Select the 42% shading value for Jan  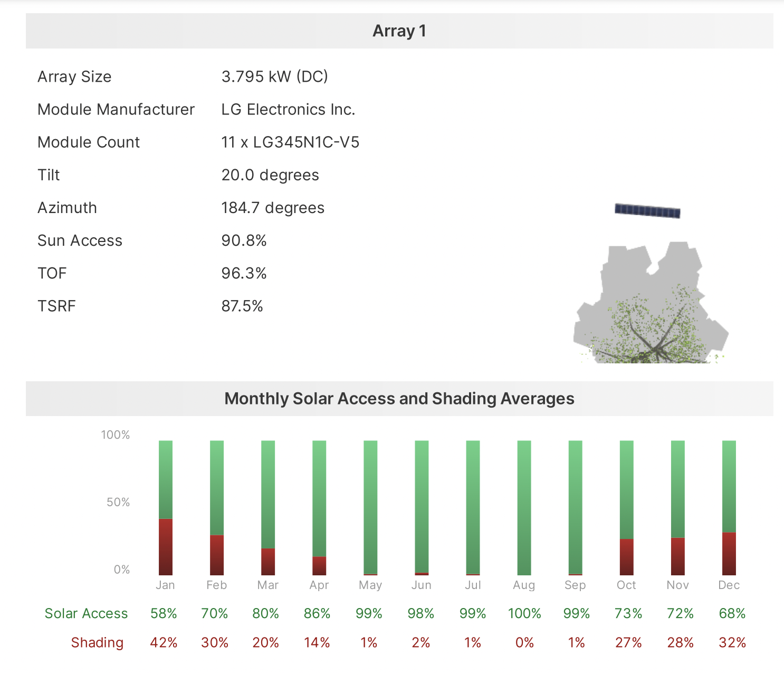(164, 642)
